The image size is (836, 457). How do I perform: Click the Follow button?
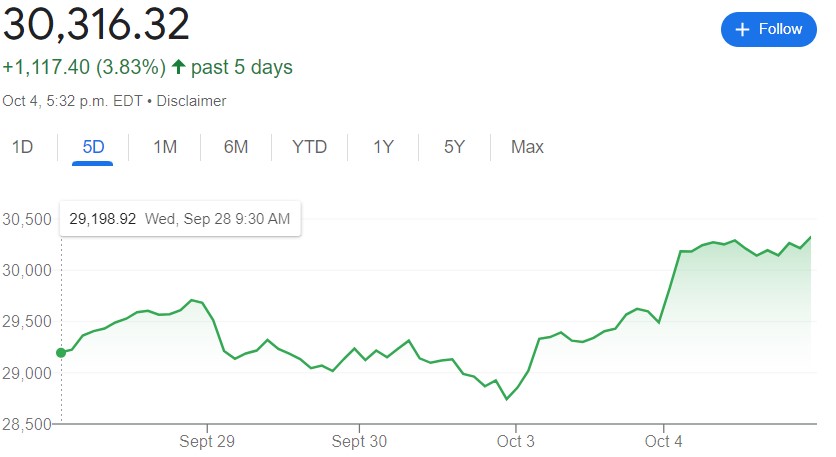click(x=769, y=29)
